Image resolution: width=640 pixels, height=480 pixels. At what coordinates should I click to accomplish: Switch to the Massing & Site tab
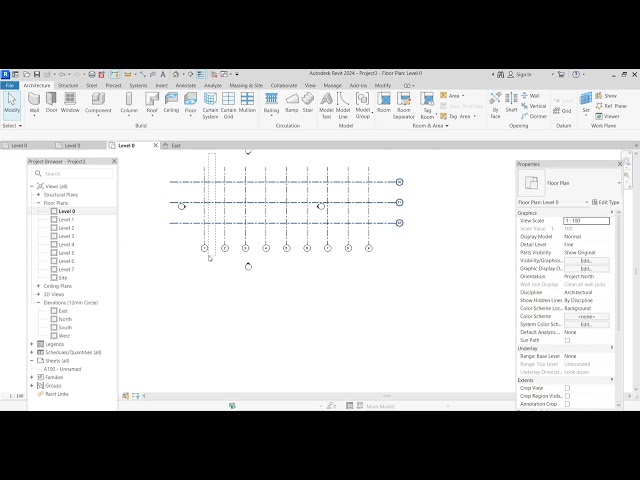tap(246, 85)
